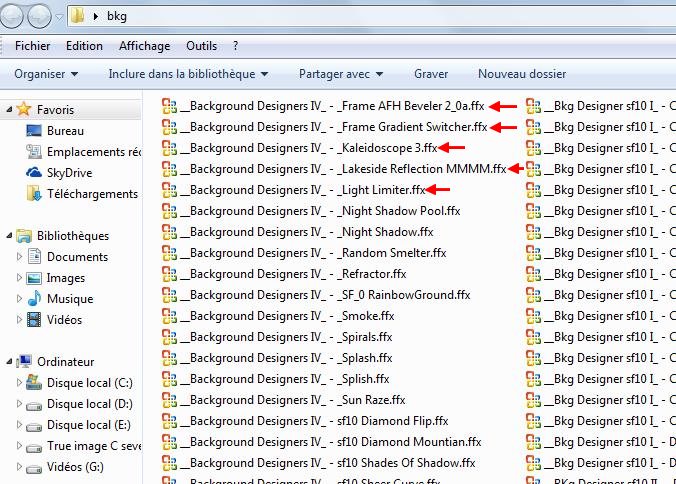Screen dimensions: 676x484
Task: Click the bkg folder in address bar
Action: [117, 17]
